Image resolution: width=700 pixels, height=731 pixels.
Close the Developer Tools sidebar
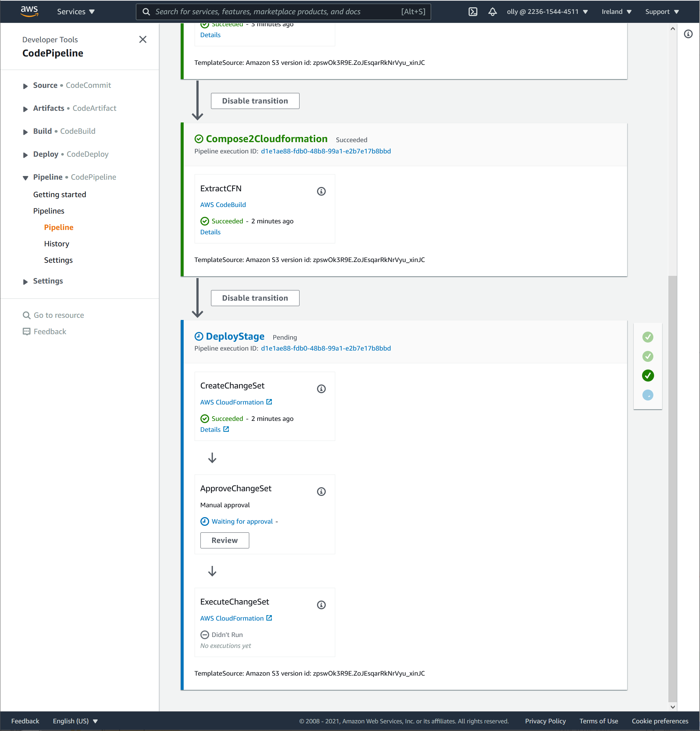click(x=142, y=39)
